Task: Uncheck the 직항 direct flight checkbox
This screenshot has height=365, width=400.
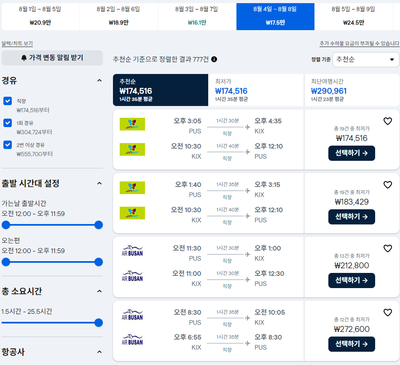Action: point(7,101)
